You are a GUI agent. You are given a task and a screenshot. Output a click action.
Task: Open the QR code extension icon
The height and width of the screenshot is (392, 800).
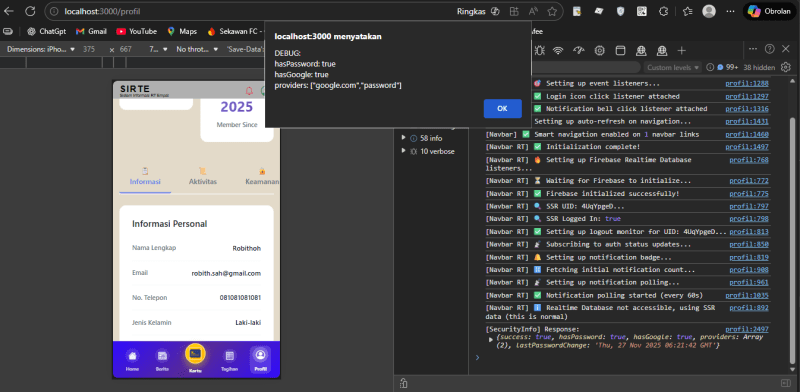pos(642,11)
